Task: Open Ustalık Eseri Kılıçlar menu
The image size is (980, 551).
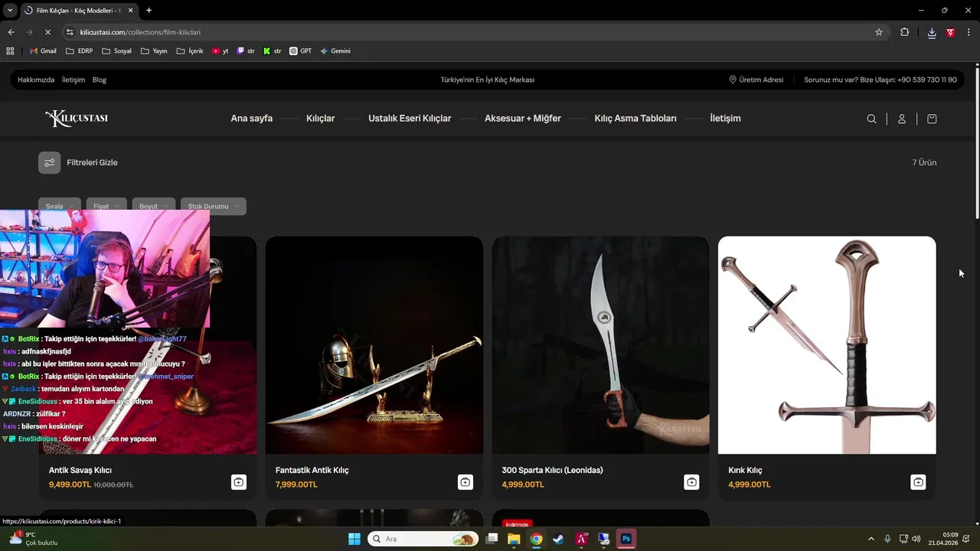Action: [410, 119]
